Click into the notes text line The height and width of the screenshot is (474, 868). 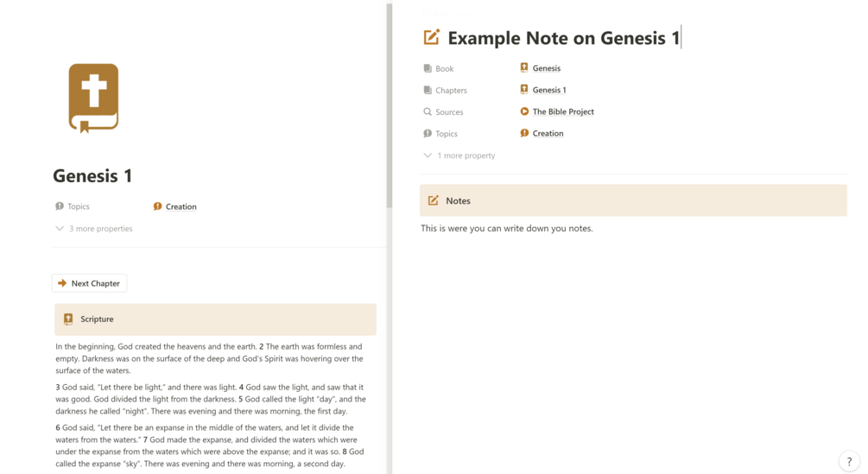click(x=507, y=229)
